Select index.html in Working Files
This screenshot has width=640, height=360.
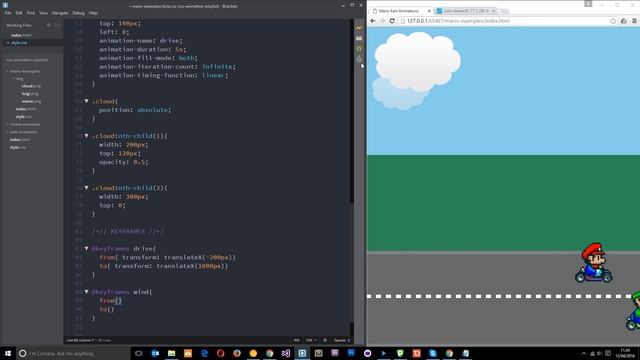point(21,36)
